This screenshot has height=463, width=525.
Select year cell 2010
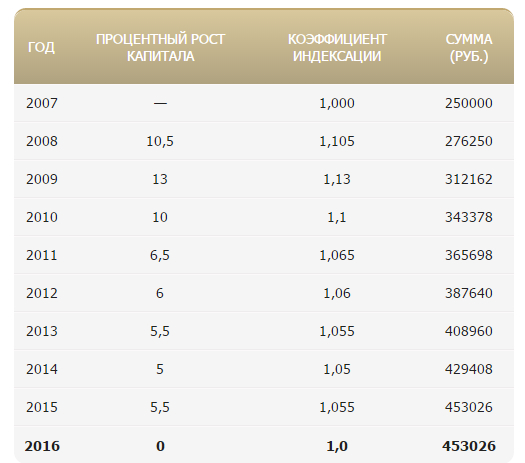coord(42,217)
